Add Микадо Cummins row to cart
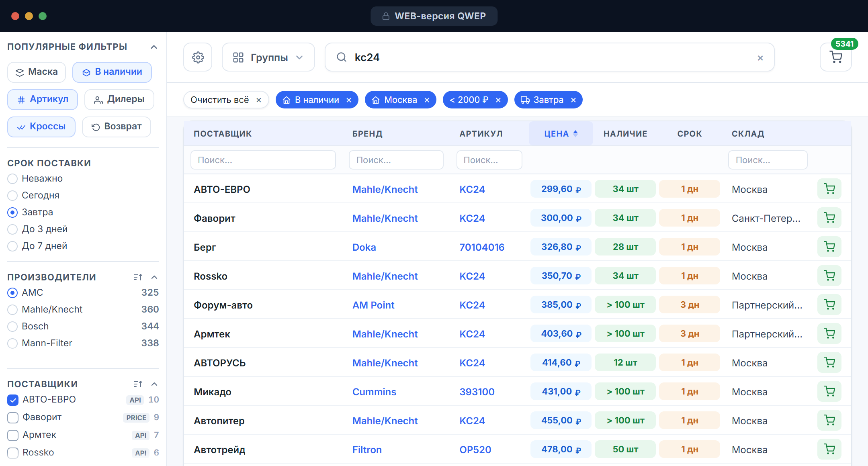 pyautogui.click(x=829, y=391)
